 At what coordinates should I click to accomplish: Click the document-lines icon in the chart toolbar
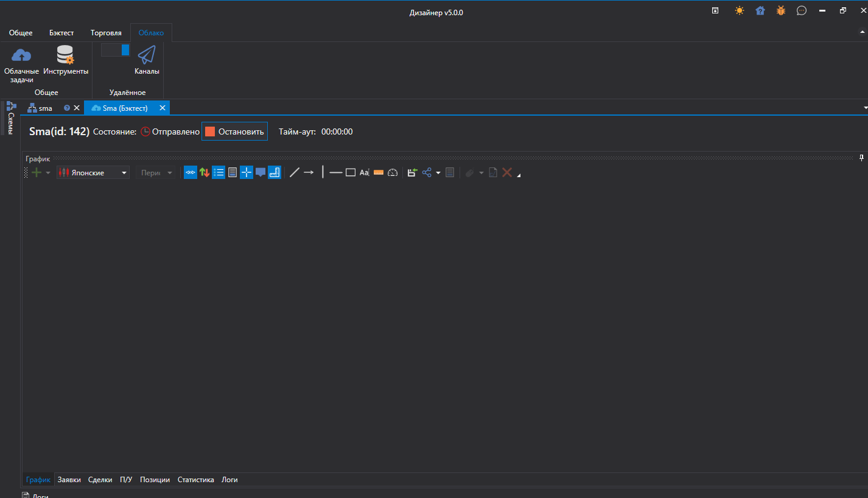pos(233,173)
